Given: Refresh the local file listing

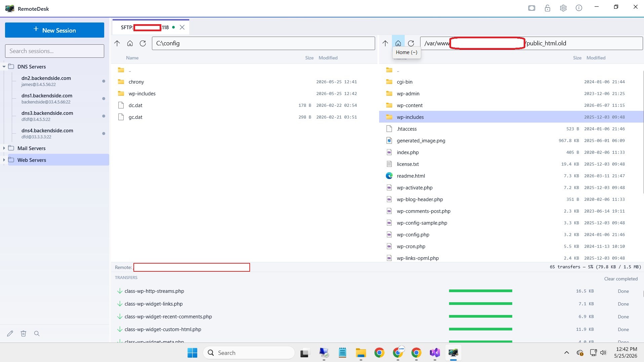Looking at the screenshot, I should point(143,43).
